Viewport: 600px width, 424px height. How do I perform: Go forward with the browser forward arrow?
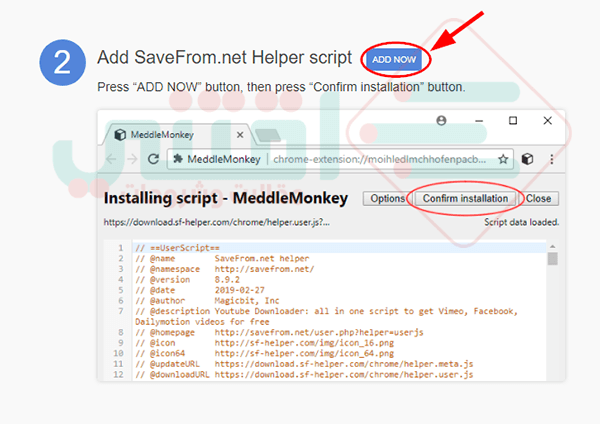[x=132, y=159]
